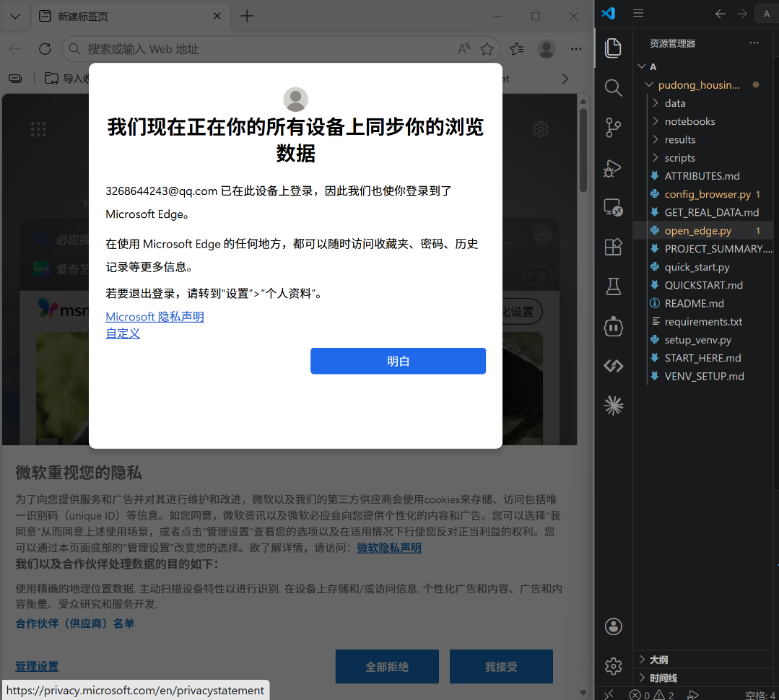This screenshot has width=779, height=700.
Task: Open Run and Debug view
Action: [613, 168]
